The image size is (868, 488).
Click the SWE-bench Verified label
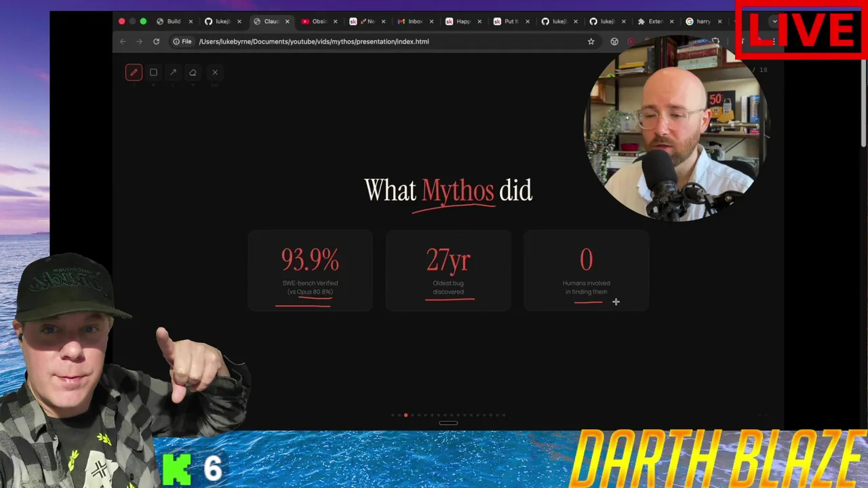point(310,283)
